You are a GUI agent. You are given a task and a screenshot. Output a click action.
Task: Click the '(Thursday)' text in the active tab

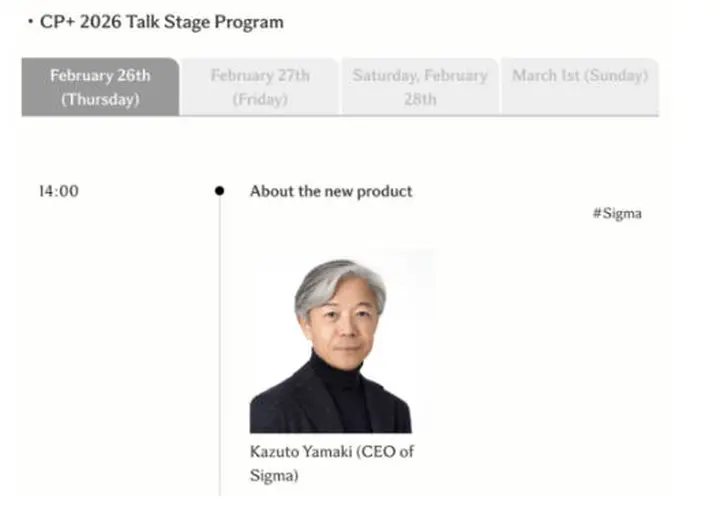point(100,99)
